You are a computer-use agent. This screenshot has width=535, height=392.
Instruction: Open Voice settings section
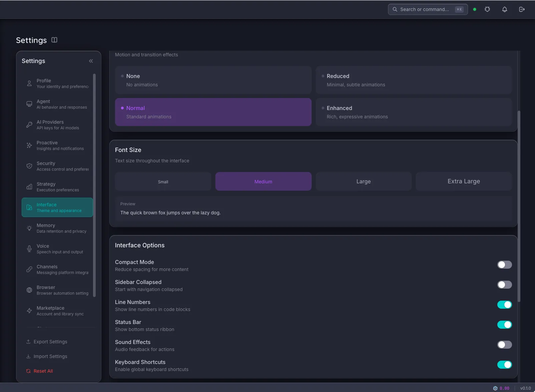coord(57,249)
